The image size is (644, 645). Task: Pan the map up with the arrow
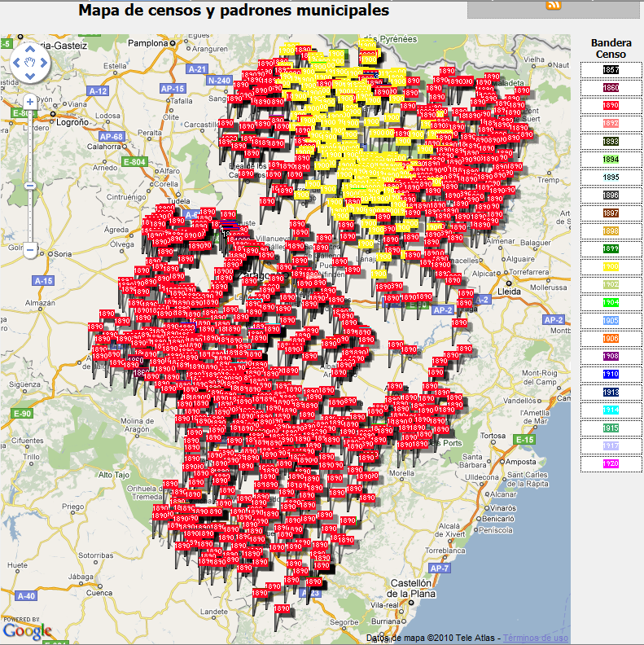(30, 47)
